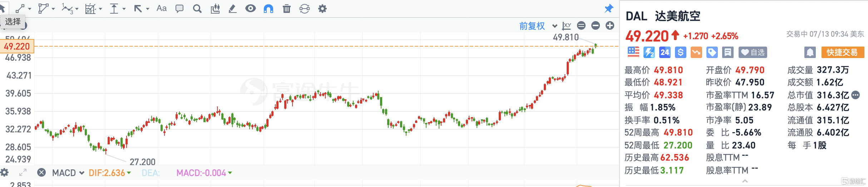868x187 pixels.
Task: Select the arrow selection cursor tool
Action: click(x=2, y=8)
